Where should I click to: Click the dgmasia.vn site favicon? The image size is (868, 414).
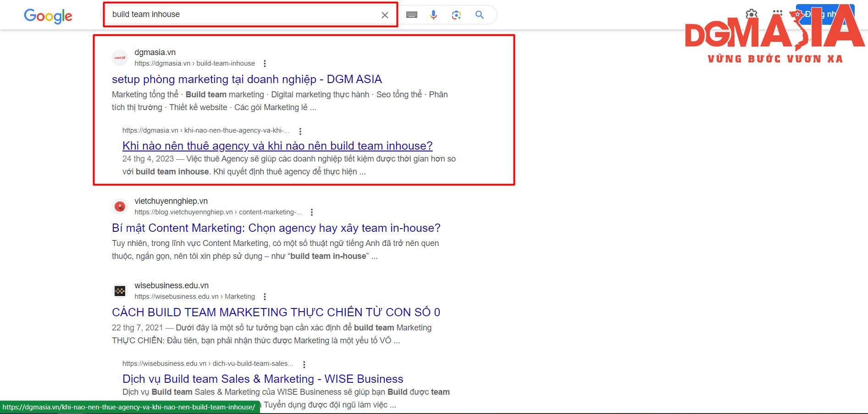120,58
